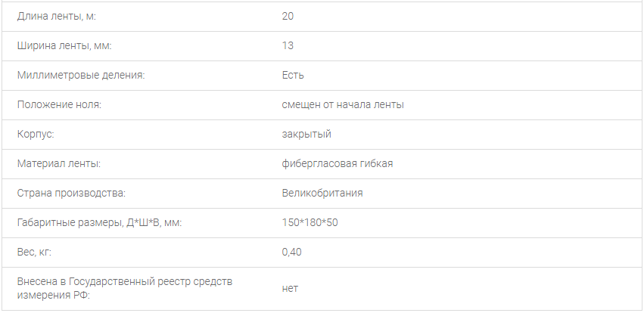Select the value 'фибергласовая гибкая'

(337, 163)
